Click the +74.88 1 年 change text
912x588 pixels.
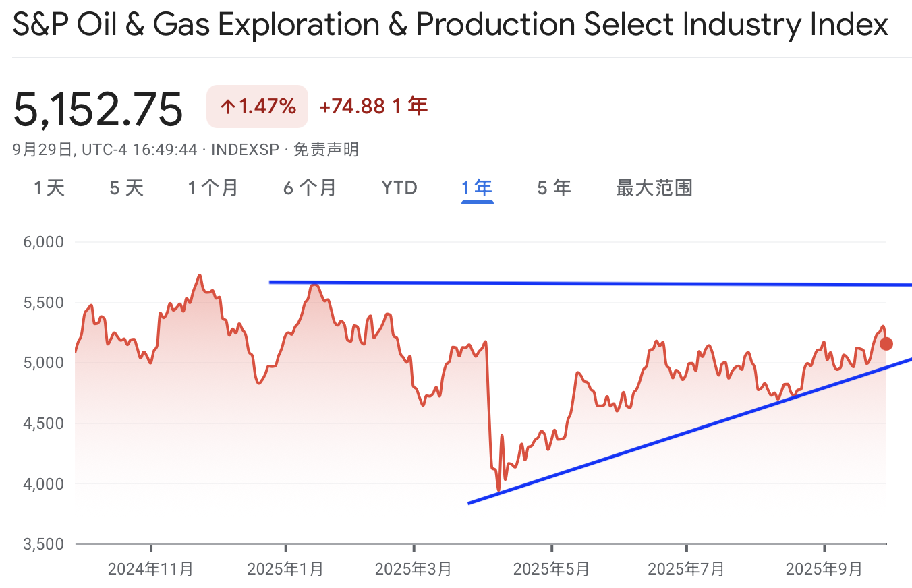click(x=373, y=106)
